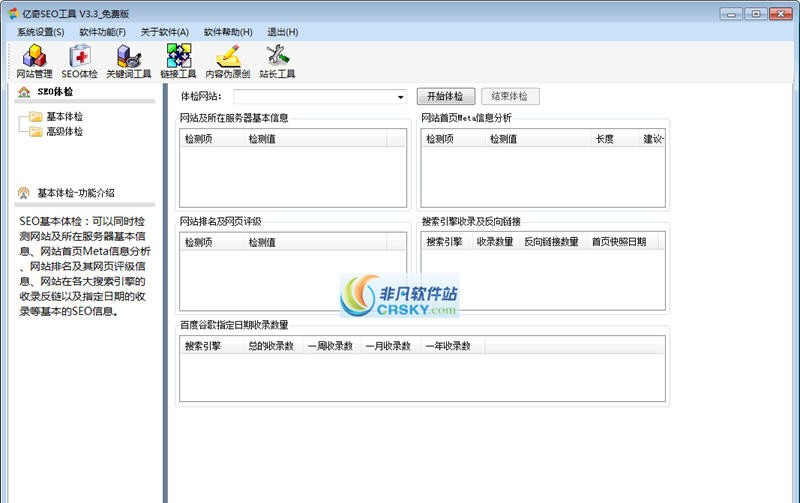This screenshot has width=800, height=503.
Task: Select 基本体检 in the tree
Action: click(64, 117)
